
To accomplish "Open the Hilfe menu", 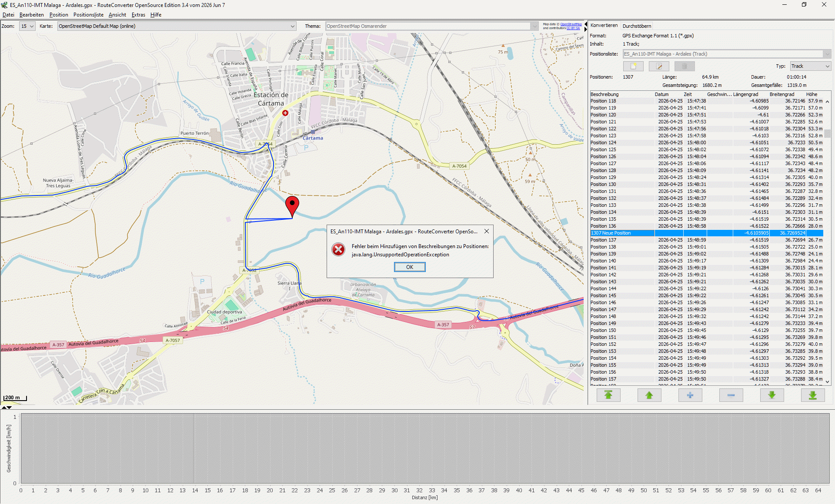I will (x=156, y=15).
